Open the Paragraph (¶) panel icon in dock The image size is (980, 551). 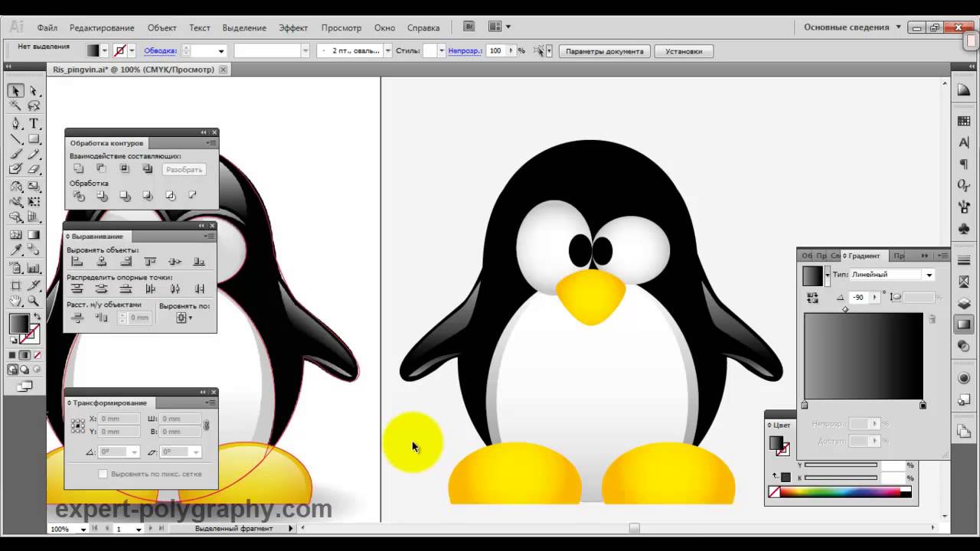tap(964, 164)
